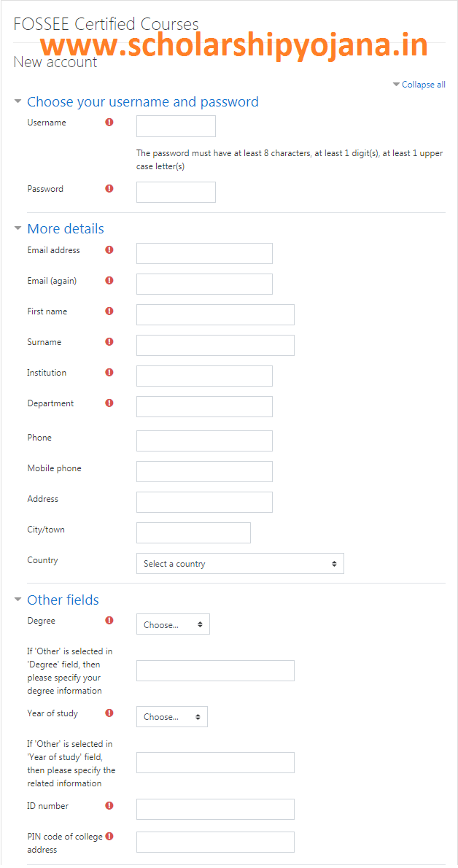The image size is (458, 868).
Task: Click the required icon next to Username
Action: click(109, 123)
